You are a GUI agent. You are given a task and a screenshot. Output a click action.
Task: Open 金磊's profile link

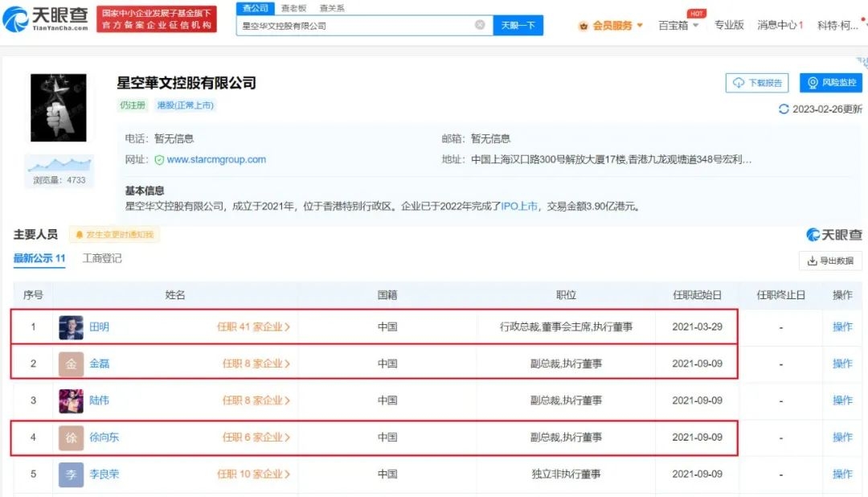click(x=99, y=364)
